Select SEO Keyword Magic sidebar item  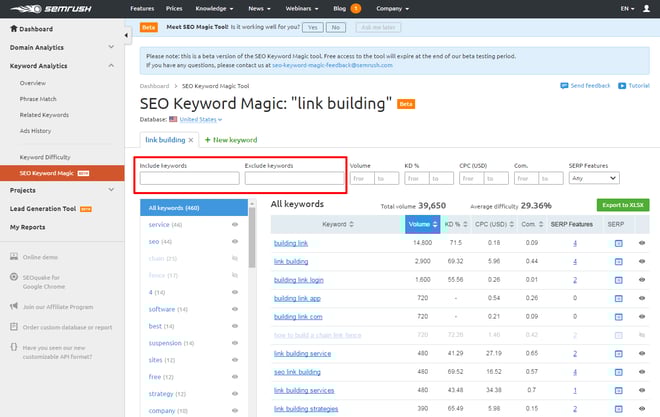tap(62, 173)
